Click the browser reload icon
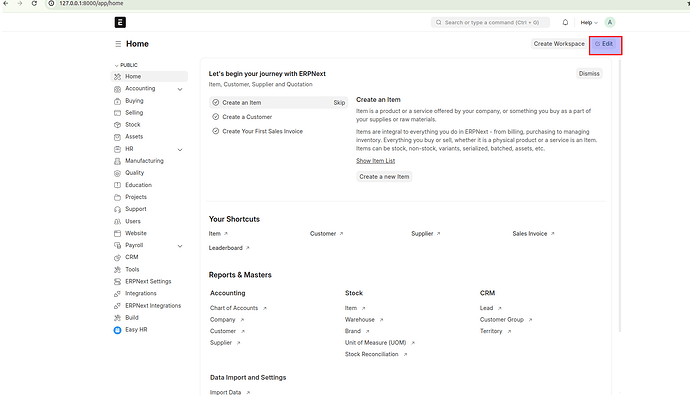690x398 pixels. (x=34, y=4)
